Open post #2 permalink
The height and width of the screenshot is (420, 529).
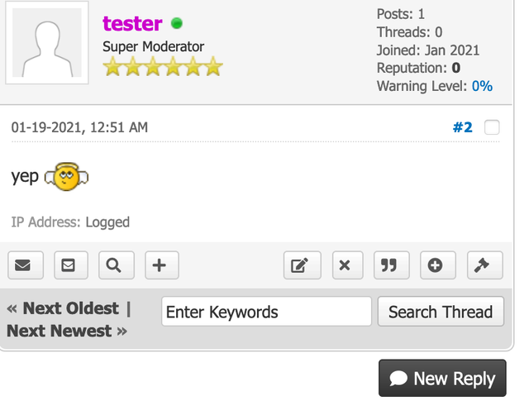pyautogui.click(x=462, y=127)
